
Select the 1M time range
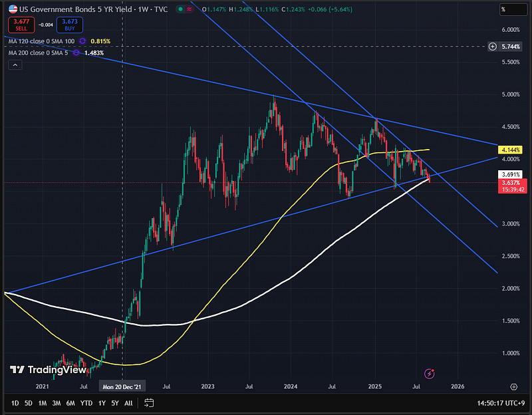click(x=43, y=403)
